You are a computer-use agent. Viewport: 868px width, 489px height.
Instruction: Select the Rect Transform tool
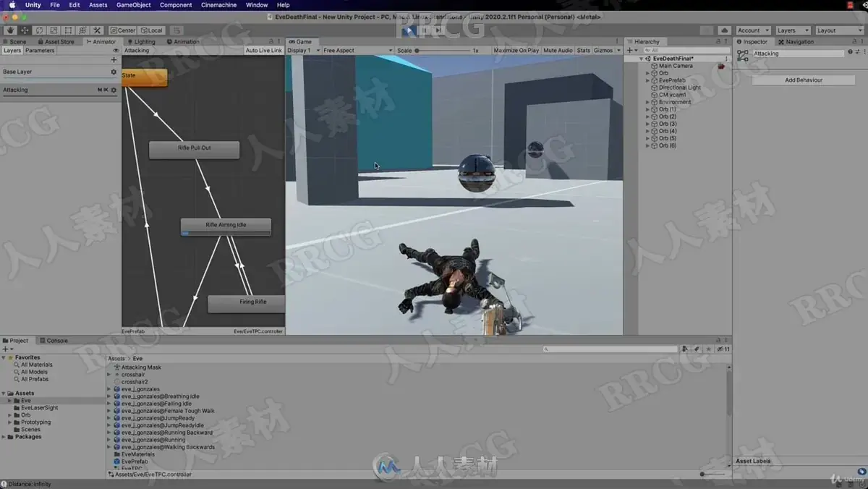[x=68, y=30]
